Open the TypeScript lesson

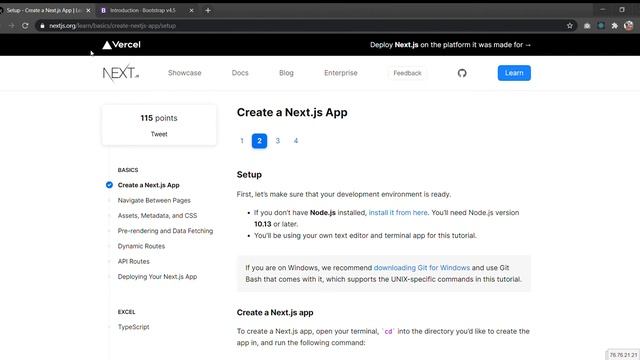pos(133,327)
